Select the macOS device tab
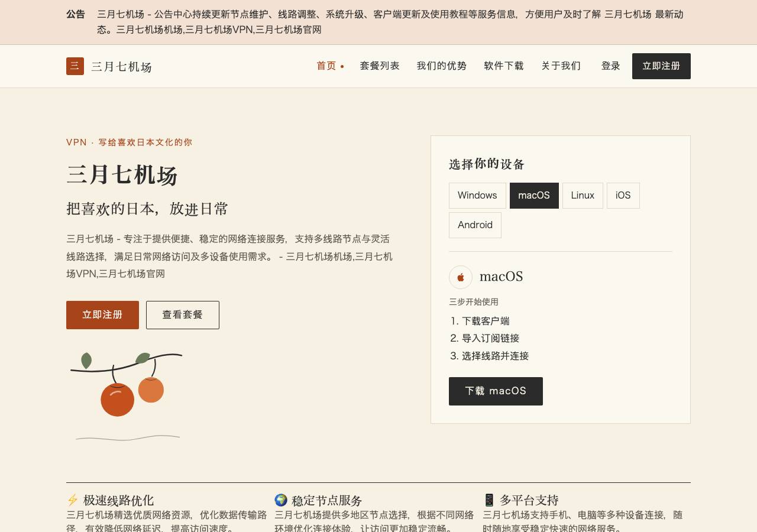The width and height of the screenshot is (757, 532). [534, 196]
